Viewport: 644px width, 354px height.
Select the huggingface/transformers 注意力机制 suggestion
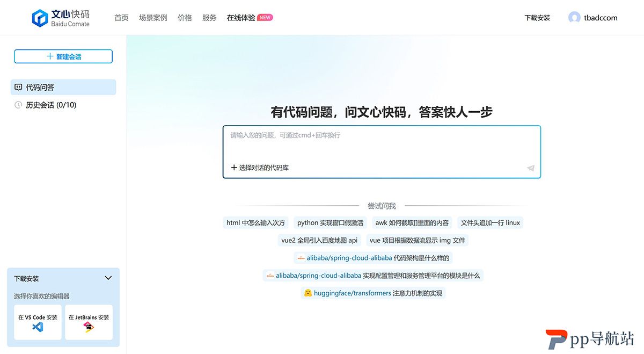[x=373, y=293]
